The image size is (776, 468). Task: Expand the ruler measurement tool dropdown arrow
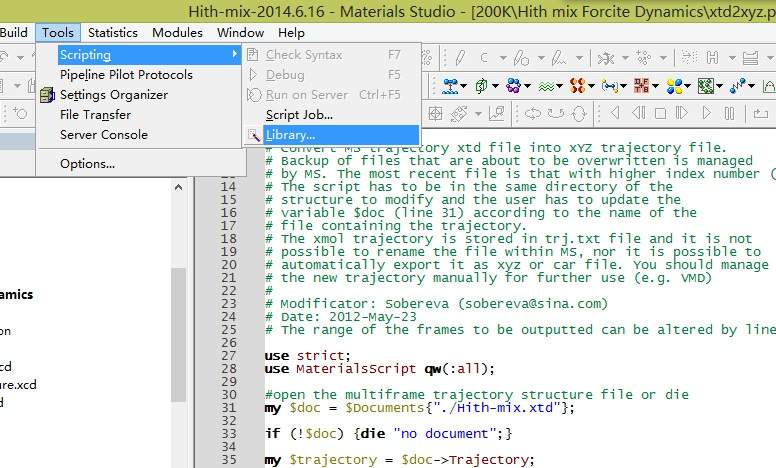pos(478,114)
